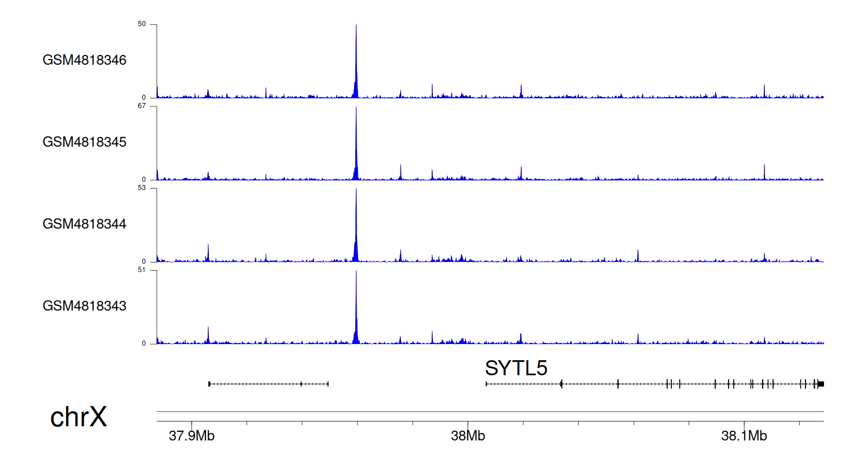
Task: Select the SYTL5 gene model's thick final exon
Action: click(x=821, y=383)
